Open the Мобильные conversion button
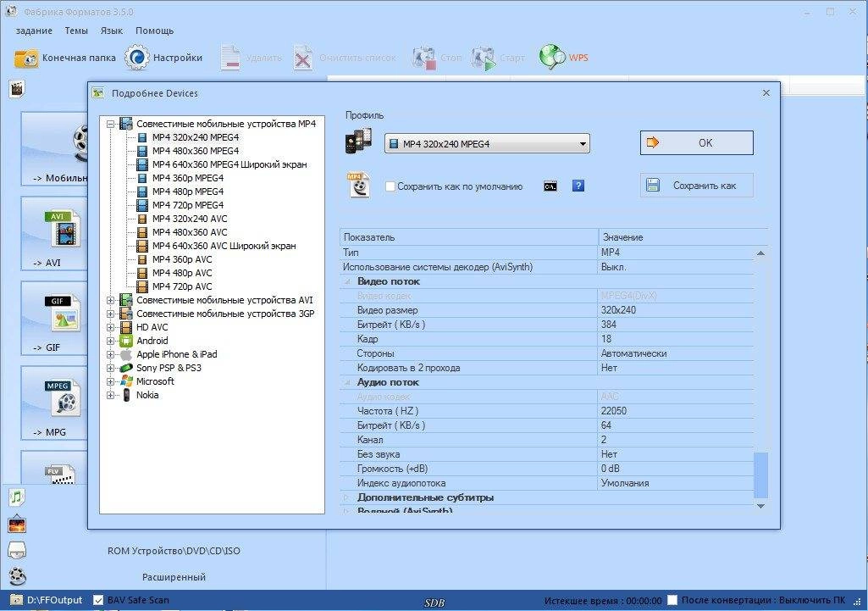Image resolution: width=868 pixels, height=611 pixels. (54, 148)
